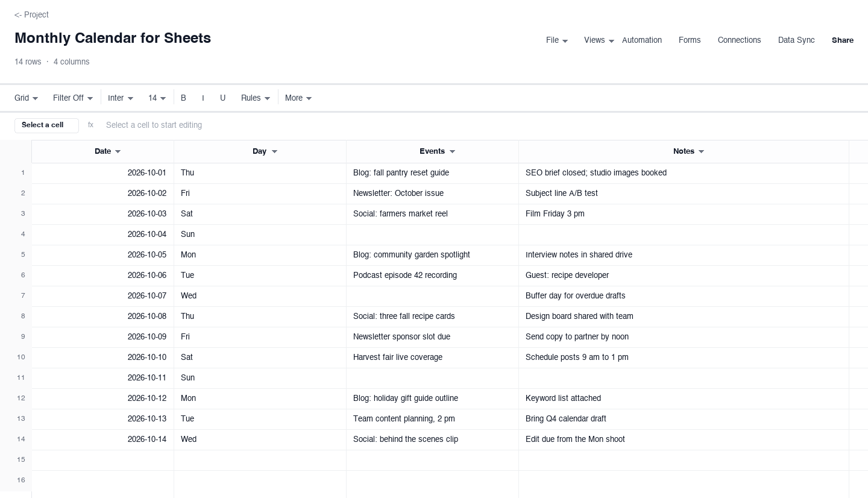Toggle underline formatting with U button

click(222, 98)
